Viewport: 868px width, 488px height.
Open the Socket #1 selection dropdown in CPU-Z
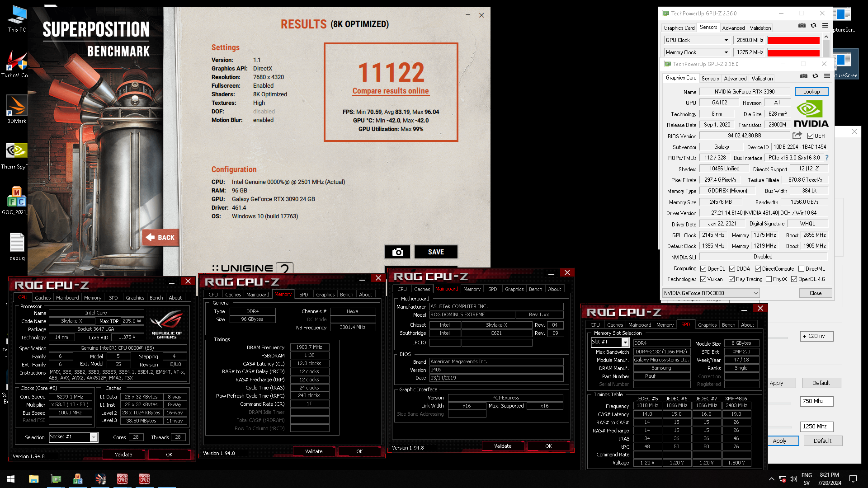pos(73,437)
